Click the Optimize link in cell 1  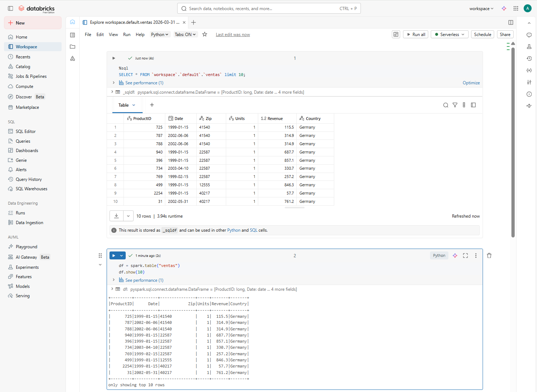coord(471,83)
